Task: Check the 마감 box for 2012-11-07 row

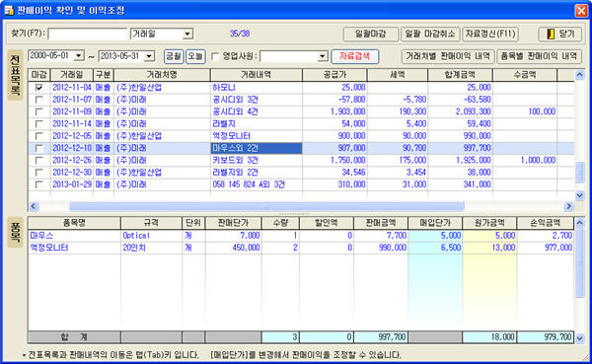Action: tap(38, 100)
